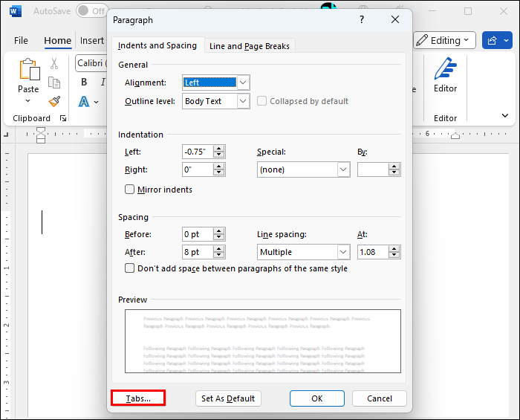This screenshot has height=420, width=520.
Task: Increase Left indentation with up arrow
Action: (218, 149)
